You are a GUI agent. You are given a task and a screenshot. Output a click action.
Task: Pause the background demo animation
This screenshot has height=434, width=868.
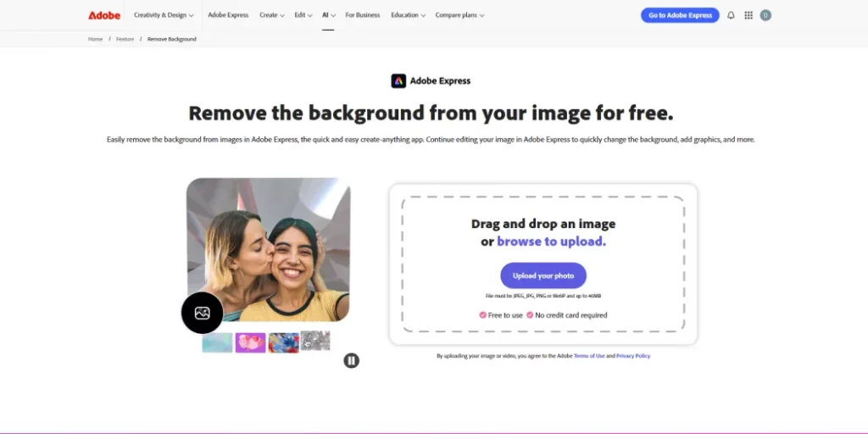coord(352,360)
